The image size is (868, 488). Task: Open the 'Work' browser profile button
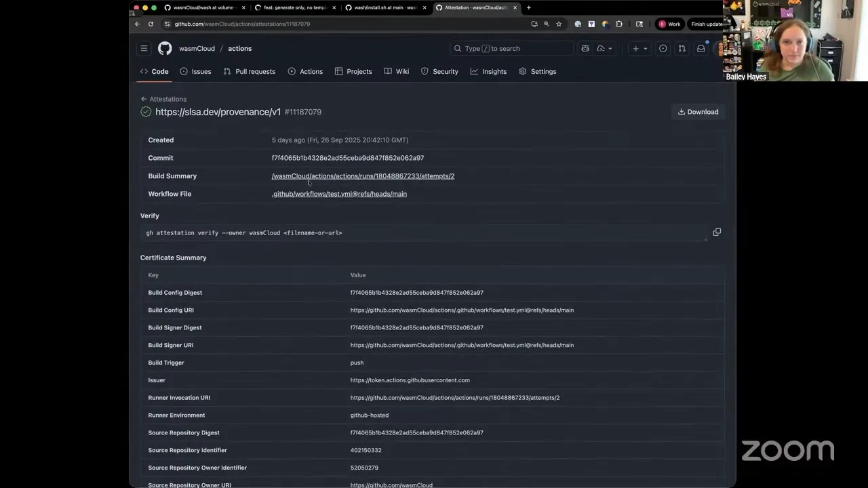(x=669, y=24)
